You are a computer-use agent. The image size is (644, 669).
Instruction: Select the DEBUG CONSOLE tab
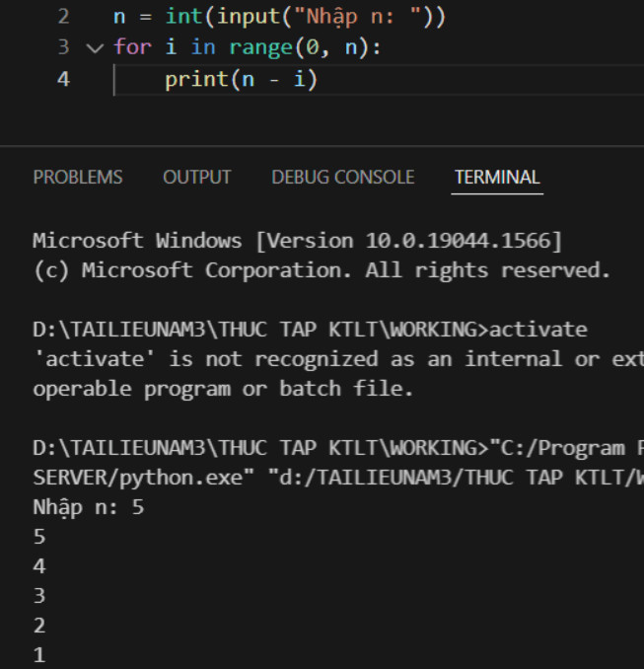pyautogui.click(x=343, y=177)
